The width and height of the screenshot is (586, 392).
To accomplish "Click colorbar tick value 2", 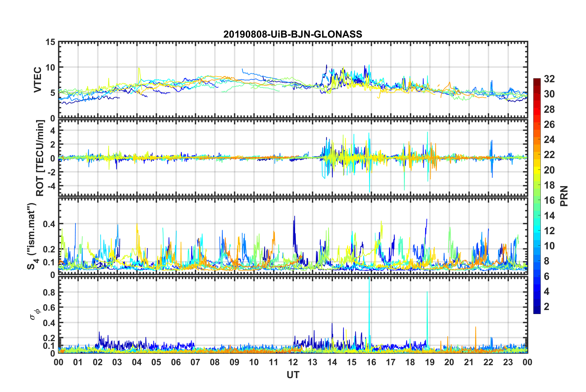I will point(547,307).
